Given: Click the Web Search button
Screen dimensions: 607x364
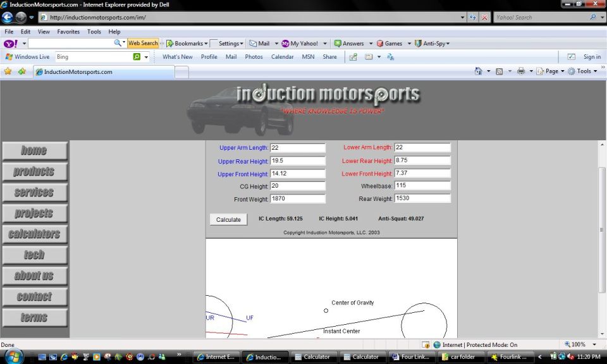Looking at the screenshot, I should 143,44.
